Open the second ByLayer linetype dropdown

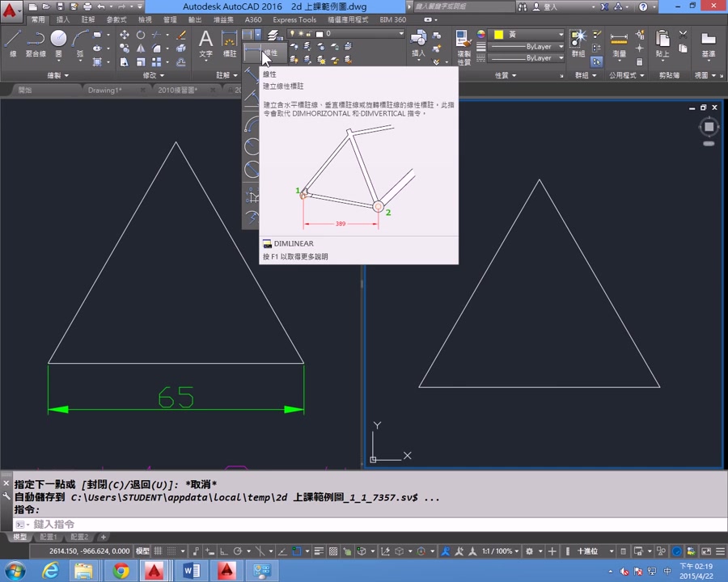(x=527, y=58)
